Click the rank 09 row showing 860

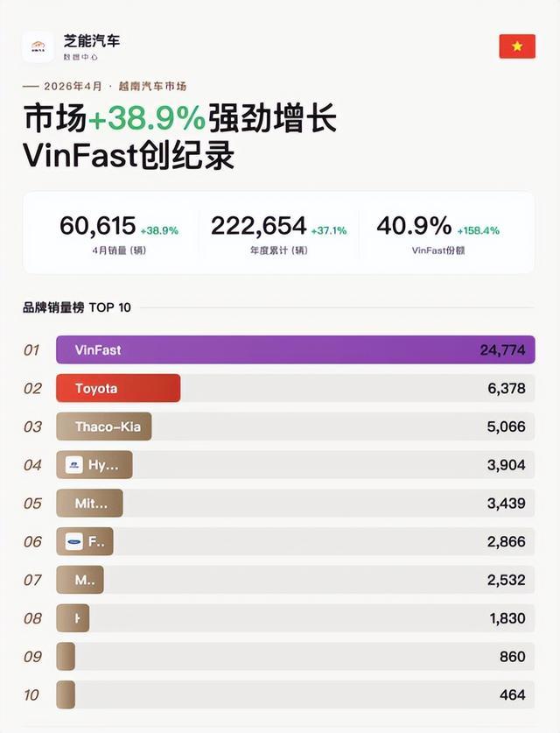click(x=296, y=656)
